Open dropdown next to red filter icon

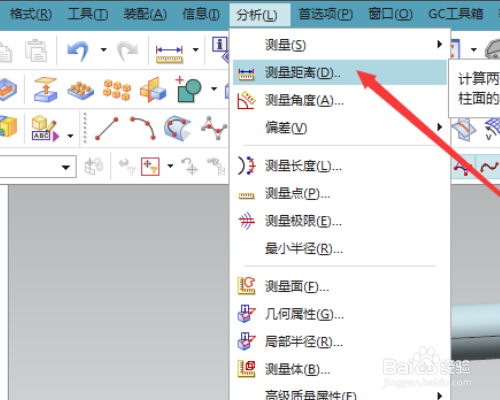(170, 166)
